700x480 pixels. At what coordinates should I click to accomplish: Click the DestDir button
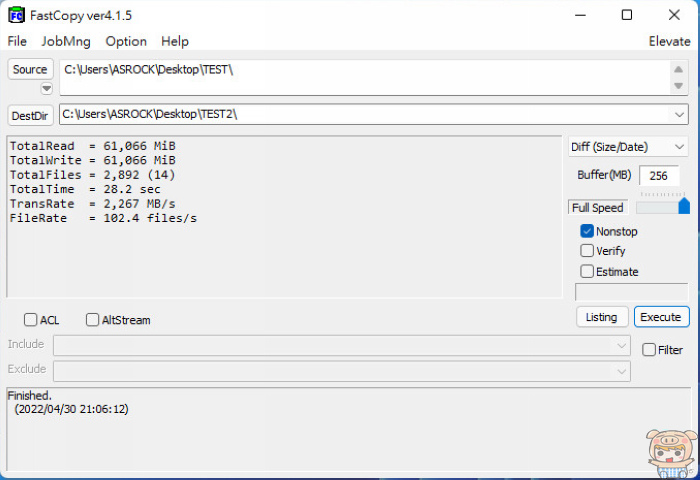(30, 116)
